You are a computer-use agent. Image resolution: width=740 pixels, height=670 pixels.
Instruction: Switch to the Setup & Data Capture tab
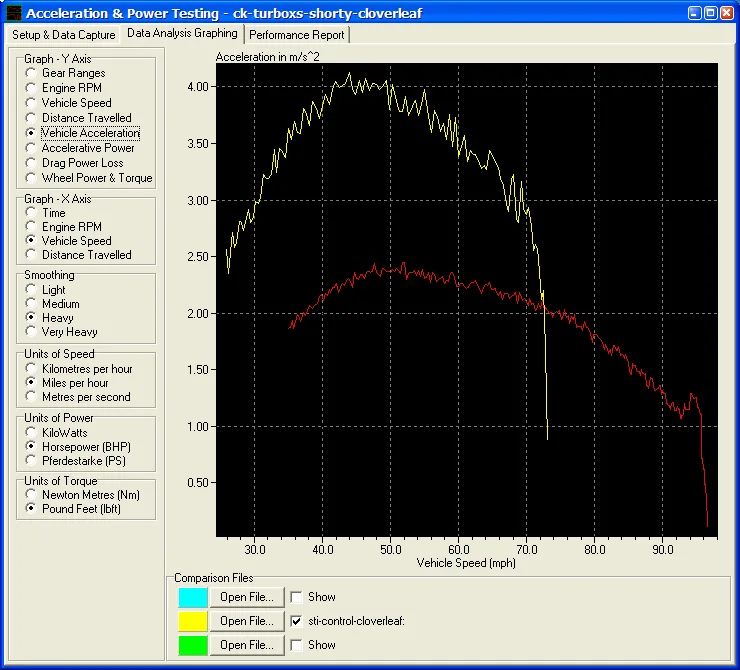point(63,34)
